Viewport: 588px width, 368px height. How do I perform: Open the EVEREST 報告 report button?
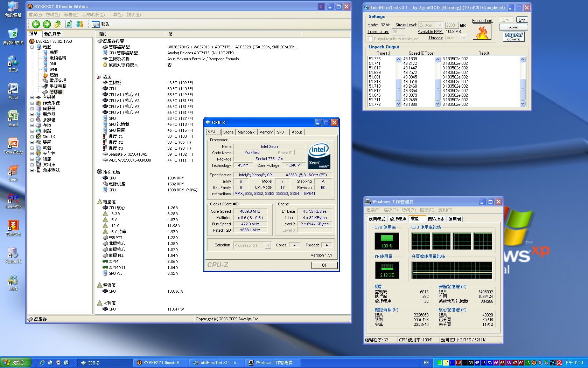(x=101, y=24)
